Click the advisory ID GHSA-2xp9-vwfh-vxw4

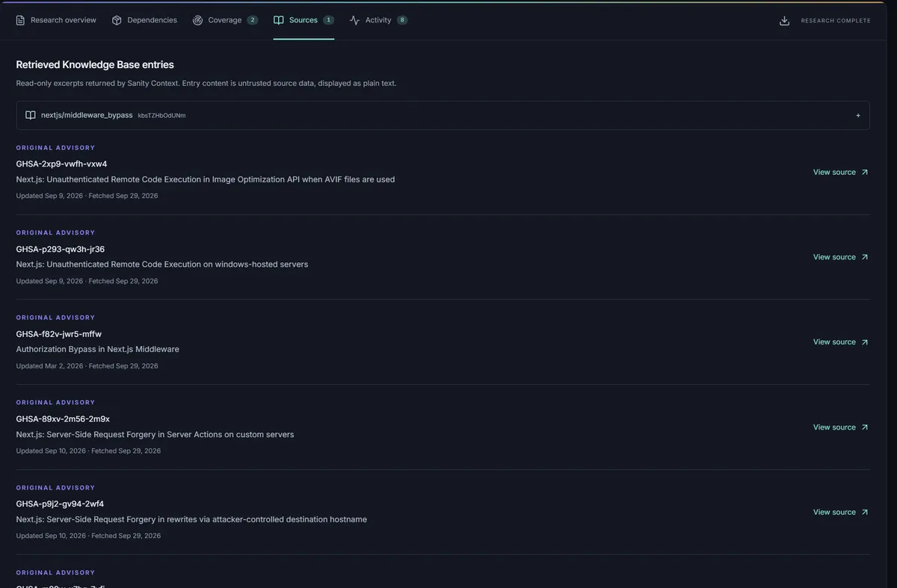61,164
